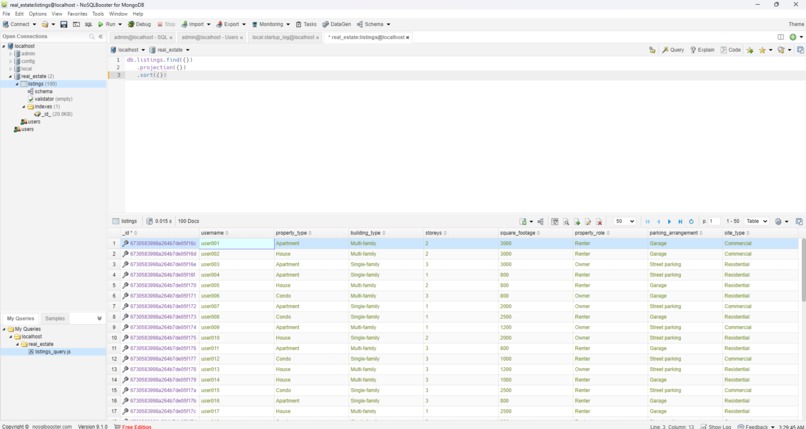Click the page number input field
This screenshot has height=429, width=806.
[714, 221]
